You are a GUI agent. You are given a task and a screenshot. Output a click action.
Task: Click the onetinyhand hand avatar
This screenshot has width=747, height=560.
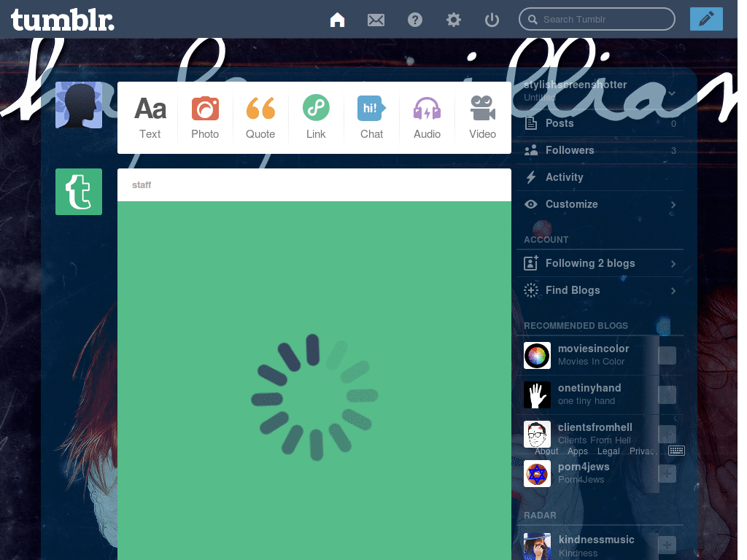pyautogui.click(x=537, y=394)
